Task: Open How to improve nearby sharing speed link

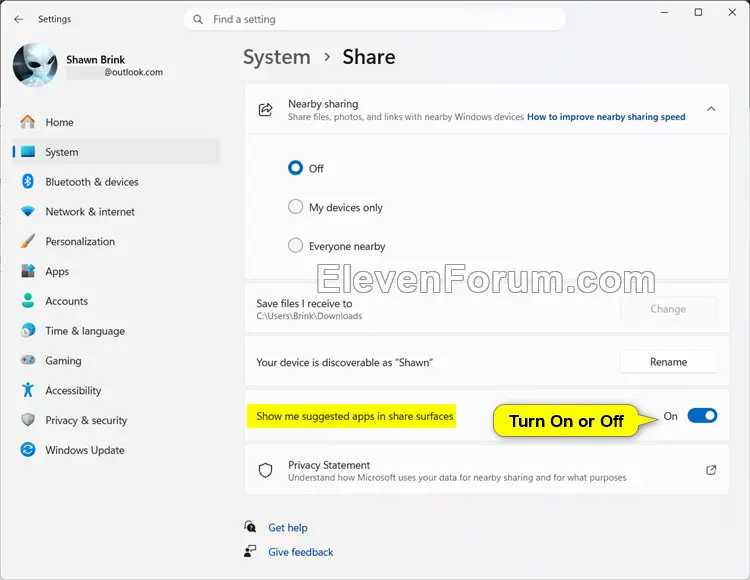Action: [x=606, y=117]
